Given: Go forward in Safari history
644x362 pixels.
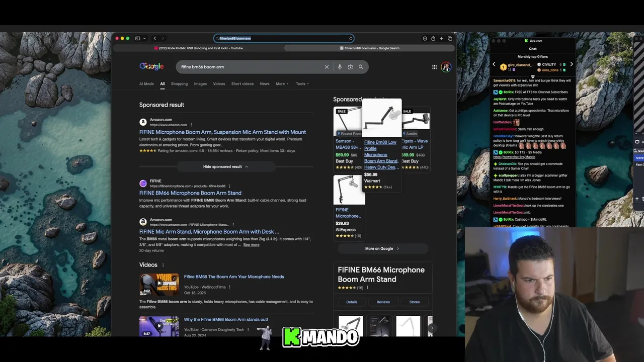Looking at the screenshot, I should (163, 38).
